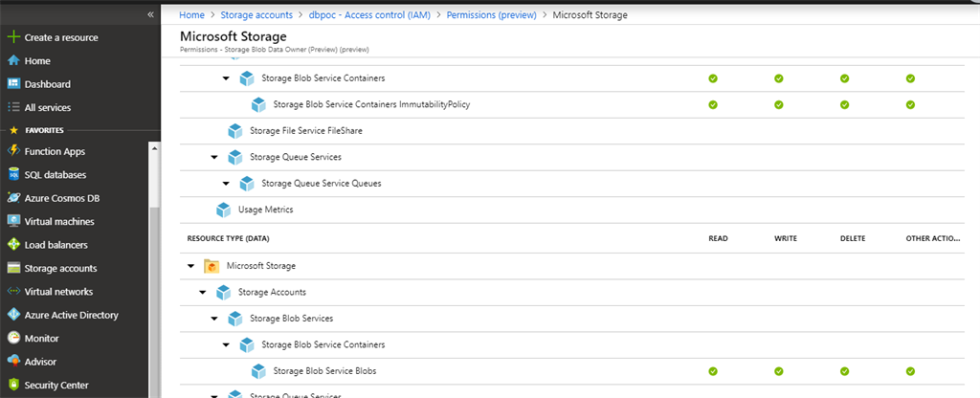Select Azure Active Directory in the sidebar
This screenshot has height=398, width=980.
71,315
